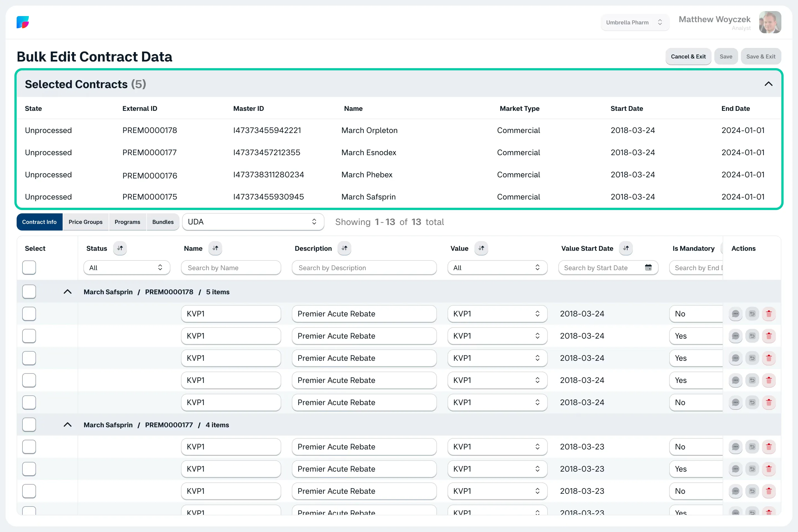Image resolution: width=798 pixels, height=532 pixels.
Task: Focus the Search by Description field
Action: point(364,268)
